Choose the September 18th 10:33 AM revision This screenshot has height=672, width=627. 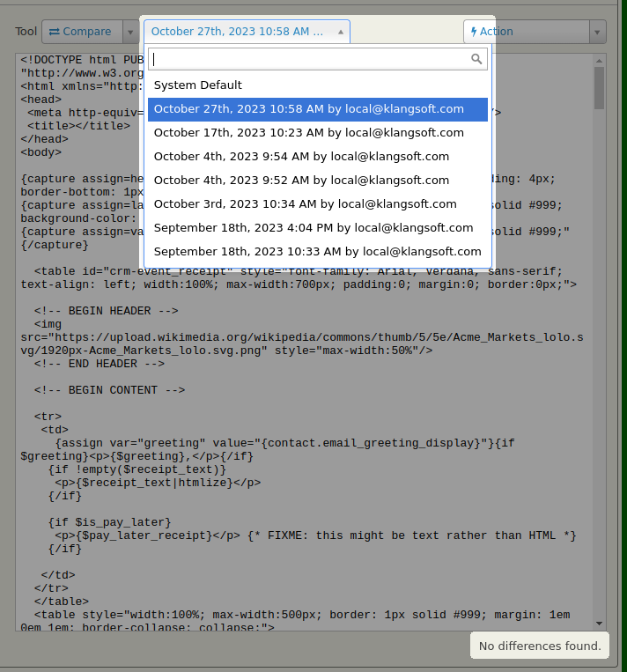click(x=317, y=252)
